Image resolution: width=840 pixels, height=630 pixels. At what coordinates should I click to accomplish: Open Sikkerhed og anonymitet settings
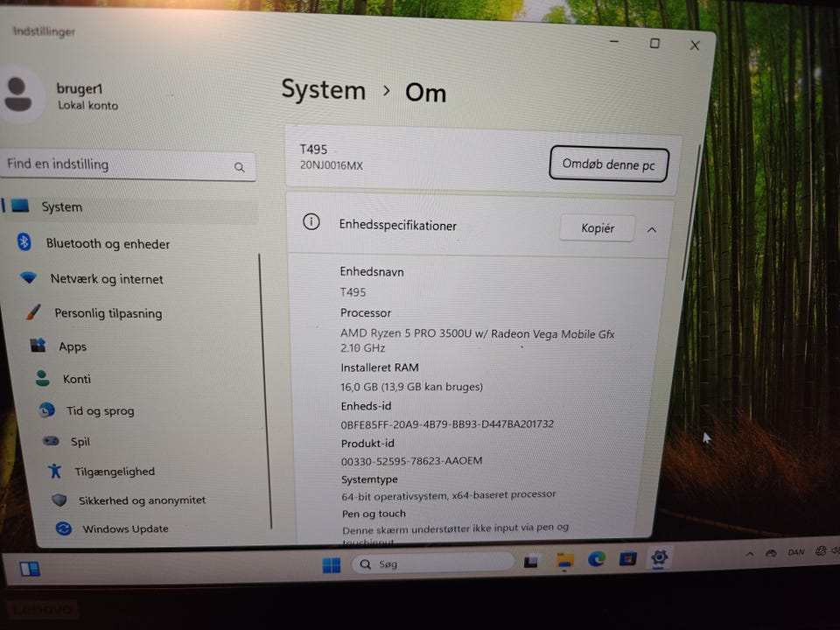[x=142, y=500]
